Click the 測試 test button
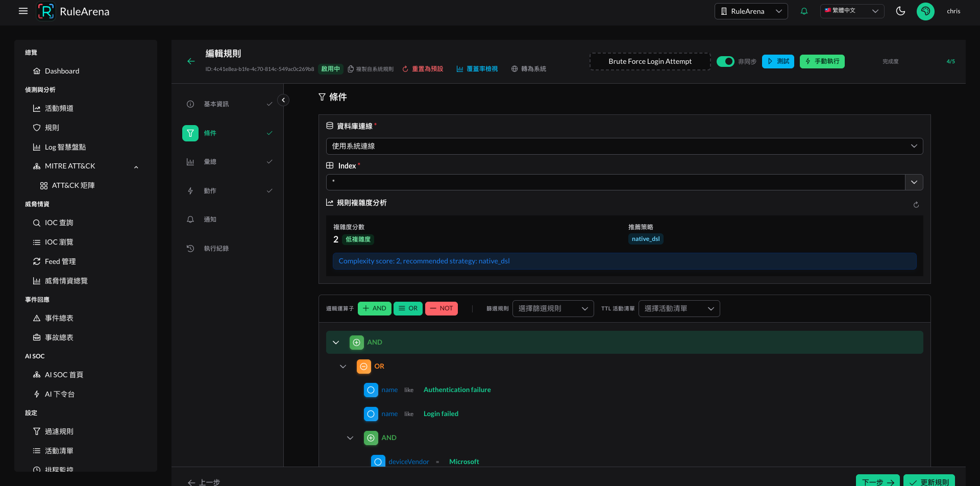This screenshot has width=980, height=486. pyautogui.click(x=778, y=61)
